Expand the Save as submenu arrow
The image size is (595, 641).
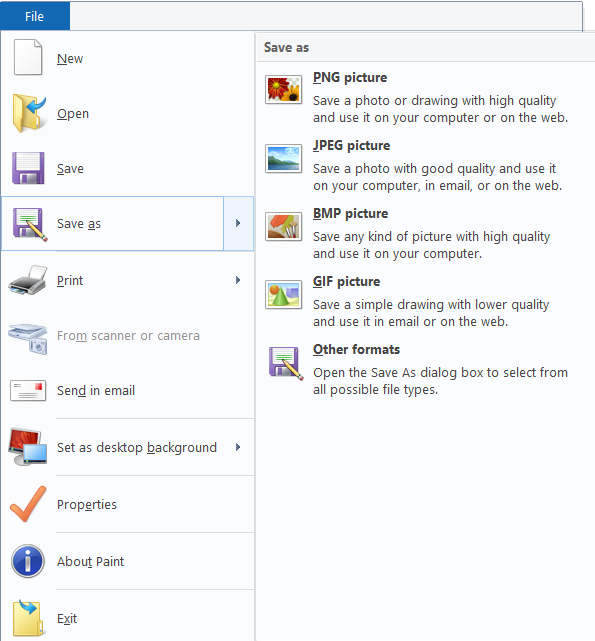pos(238,223)
